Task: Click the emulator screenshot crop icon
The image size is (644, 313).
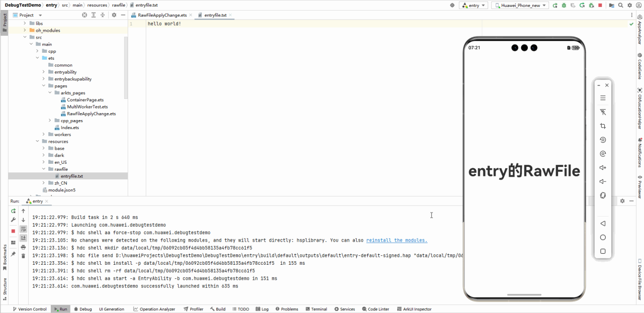Action: coord(603,126)
